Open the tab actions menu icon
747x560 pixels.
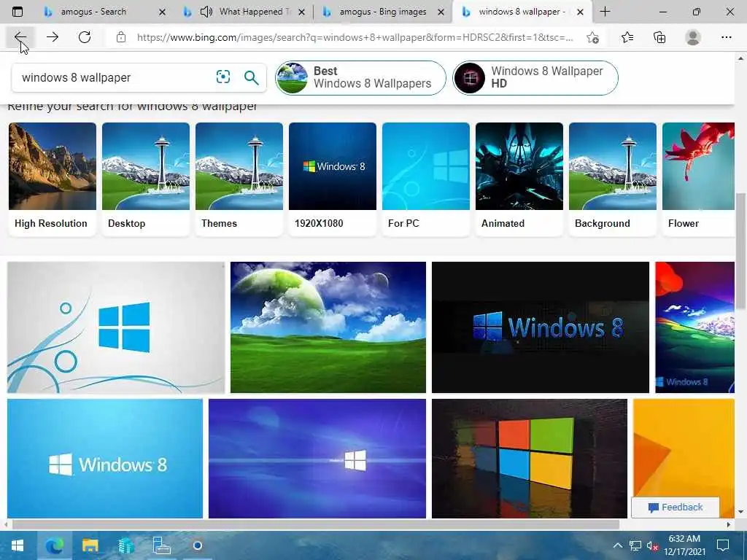(x=18, y=12)
